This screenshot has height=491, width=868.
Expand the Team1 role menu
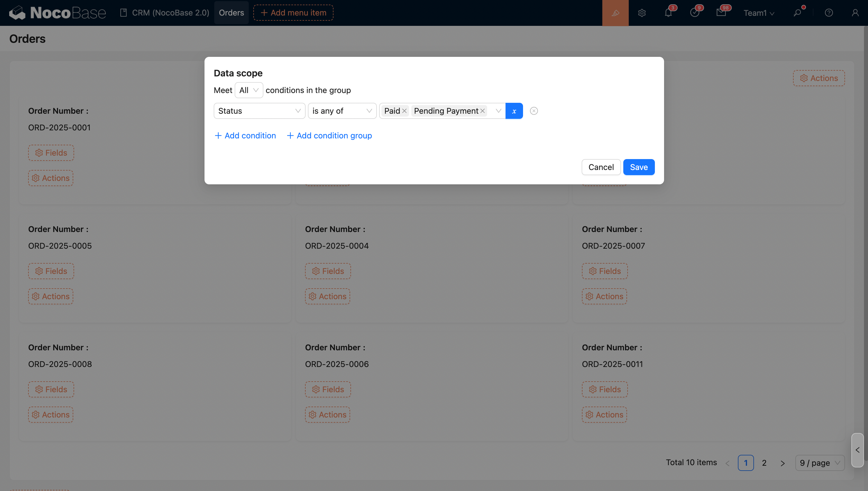click(x=758, y=13)
